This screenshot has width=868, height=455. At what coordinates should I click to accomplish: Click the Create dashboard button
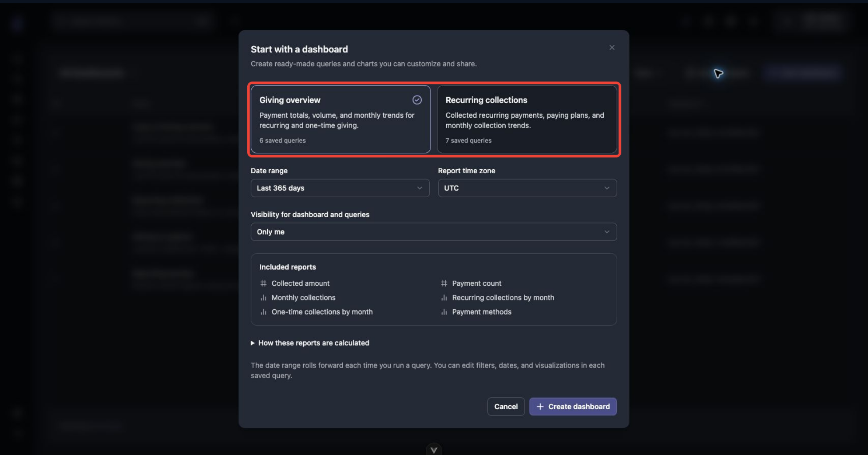(x=573, y=407)
